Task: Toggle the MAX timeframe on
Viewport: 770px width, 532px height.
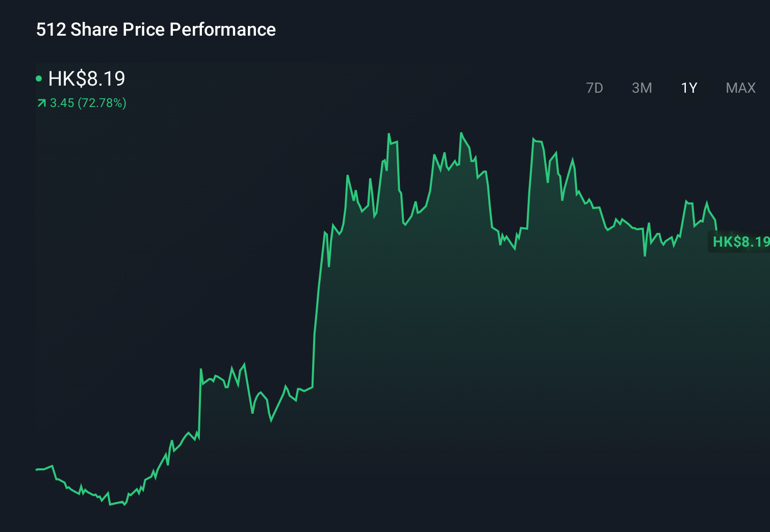Action: (740, 88)
